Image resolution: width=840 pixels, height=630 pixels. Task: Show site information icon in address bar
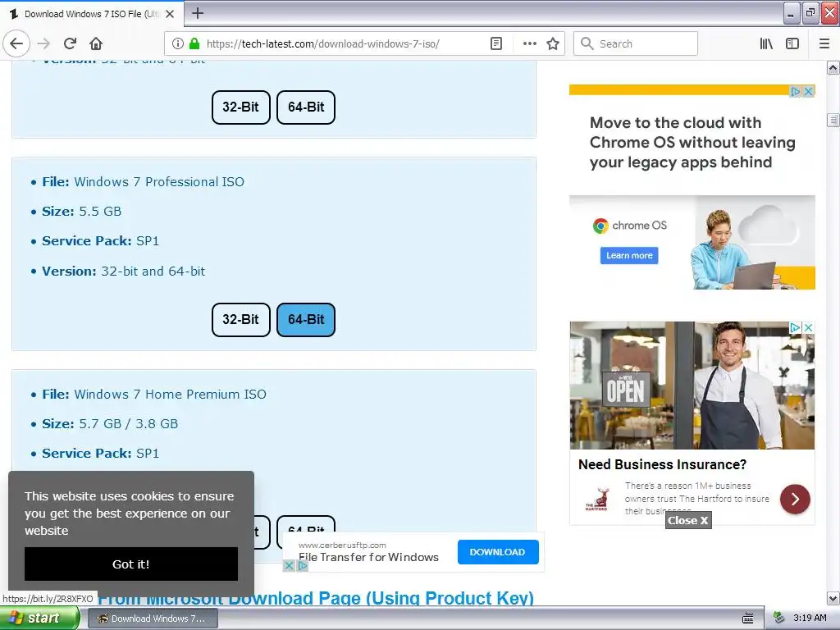(178, 43)
